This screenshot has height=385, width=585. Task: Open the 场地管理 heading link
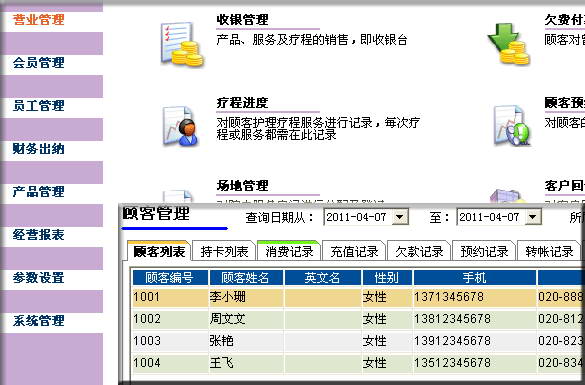pos(242,185)
